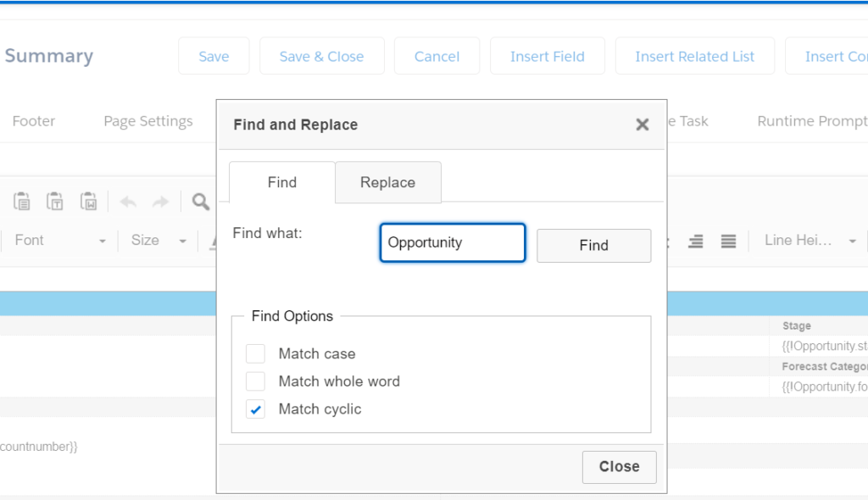This screenshot has width=868, height=500.
Task: Click the Paste clipboard icon
Action: [x=21, y=202]
